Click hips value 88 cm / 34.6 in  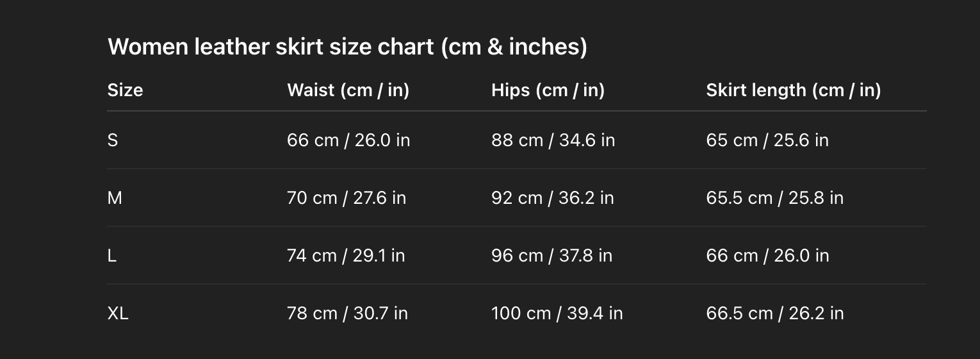pyautogui.click(x=553, y=140)
